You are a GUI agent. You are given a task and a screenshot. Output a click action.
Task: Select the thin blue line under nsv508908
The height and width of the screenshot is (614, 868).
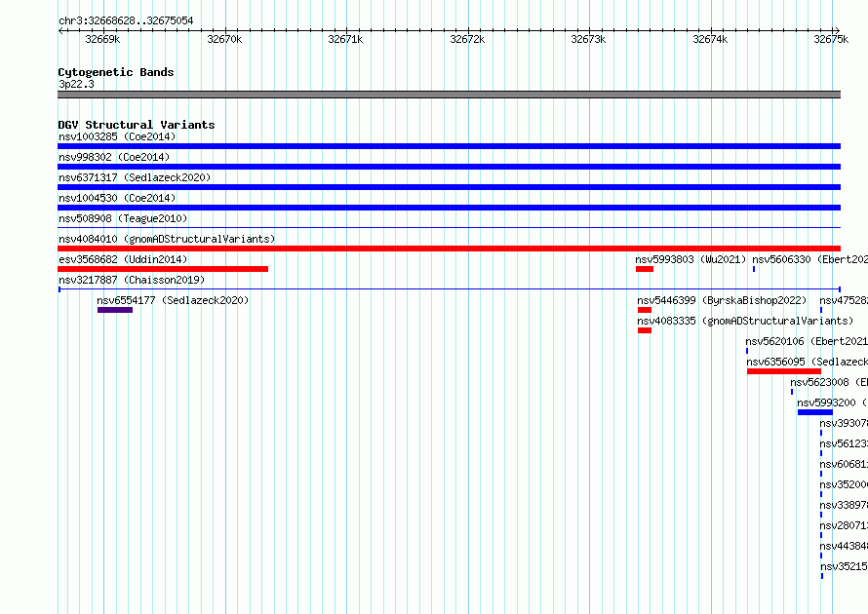coord(449,227)
